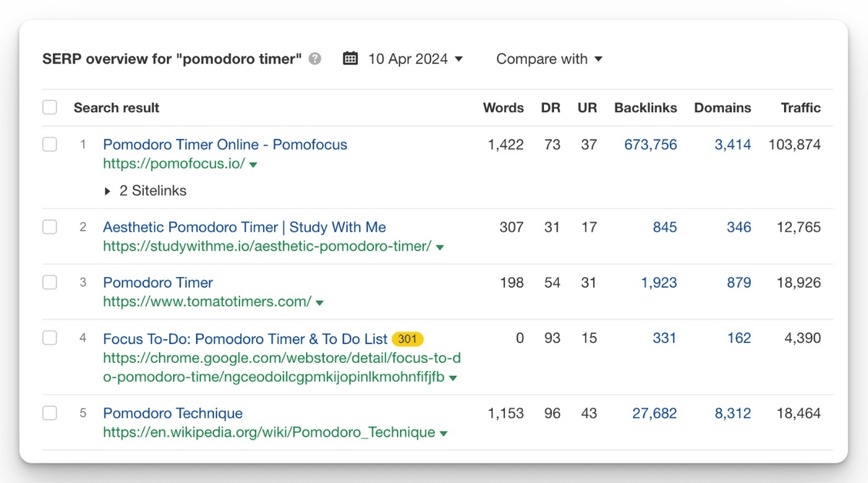This screenshot has width=868, height=483.
Task: Tick the checkbox for tomatotimers result
Action: click(x=50, y=283)
